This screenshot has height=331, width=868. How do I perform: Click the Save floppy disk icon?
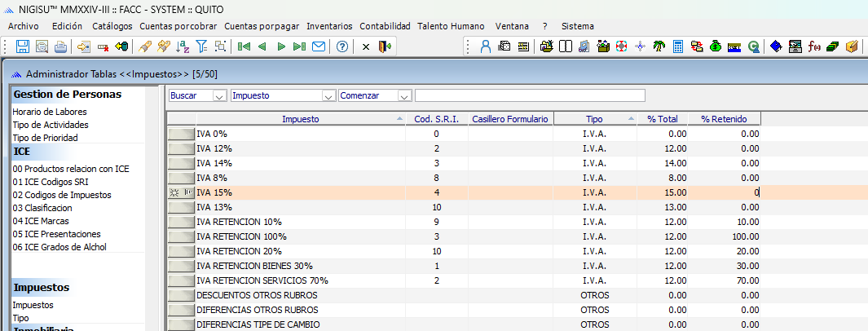pyautogui.click(x=22, y=46)
